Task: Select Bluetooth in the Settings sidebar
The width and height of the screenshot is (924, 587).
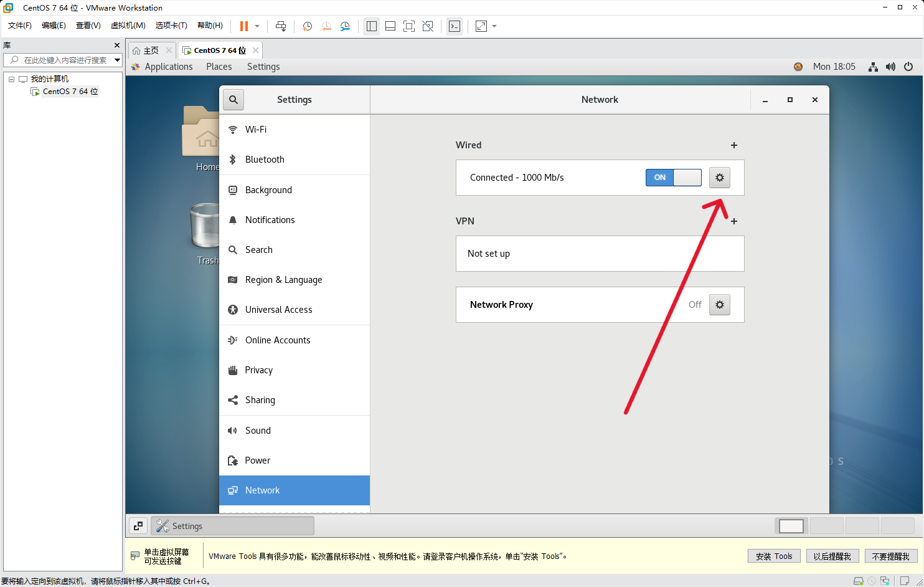Action: pyautogui.click(x=295, y=160)
